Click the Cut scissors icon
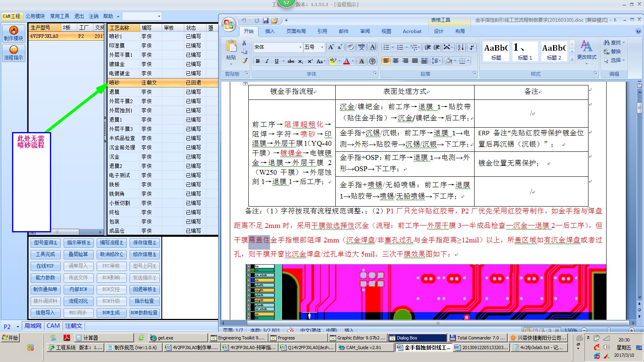This screenshot has height=362, width=644. click(244, 43)
